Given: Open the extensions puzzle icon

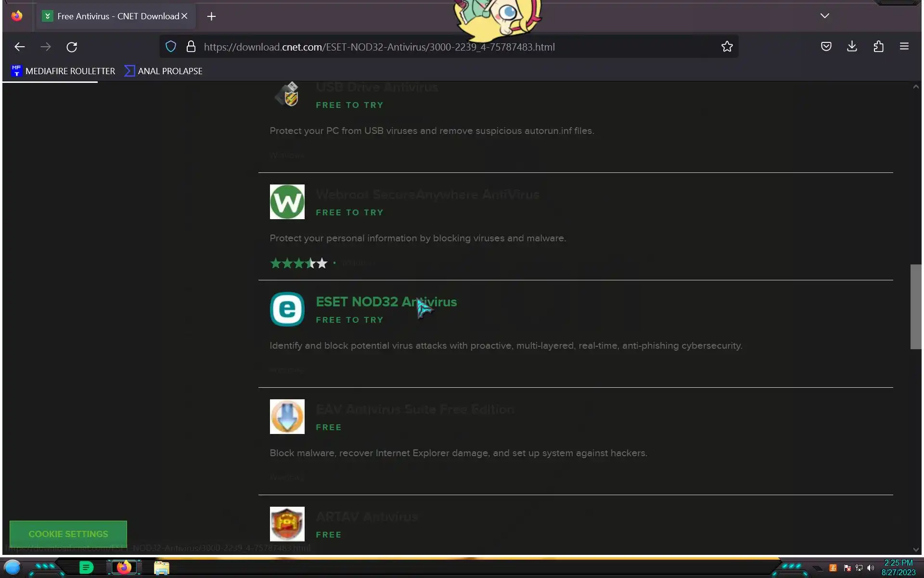Looking at the screenshot, I should pyautogui.click(x=878, y=47).
